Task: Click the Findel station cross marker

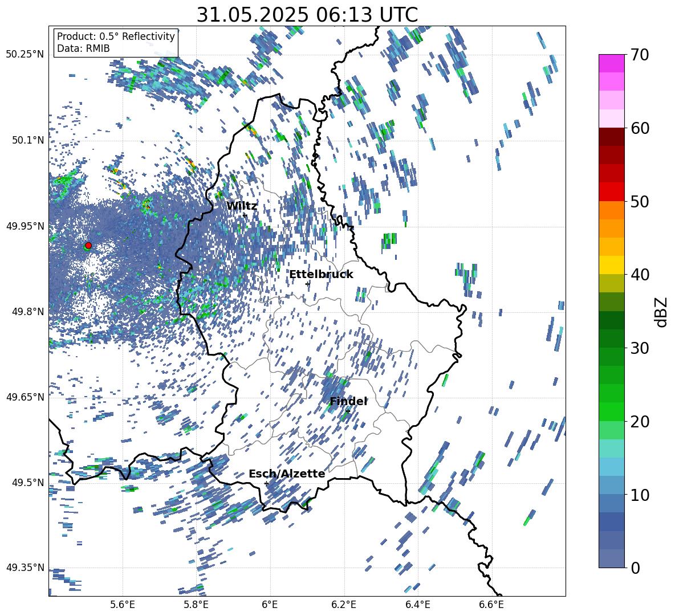Action: pos(348,411)
